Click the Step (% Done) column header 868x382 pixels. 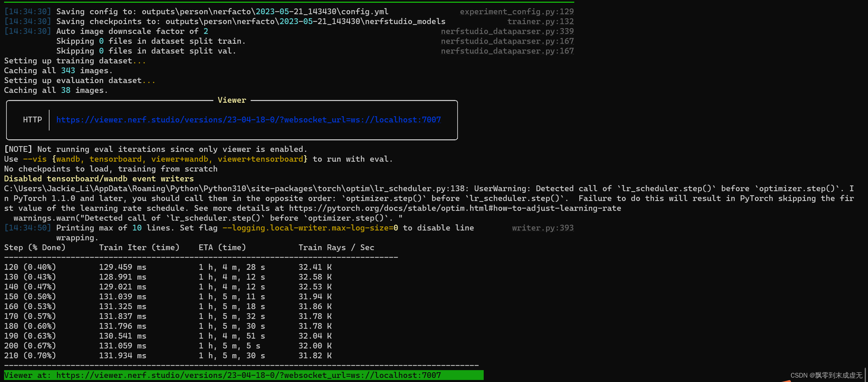coord(35,247)
